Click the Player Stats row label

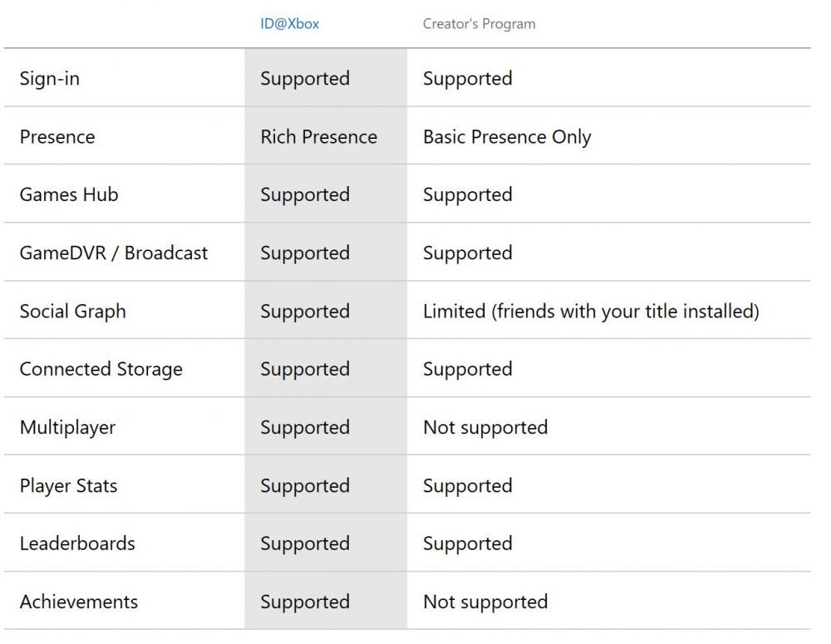tap(68, 485)
